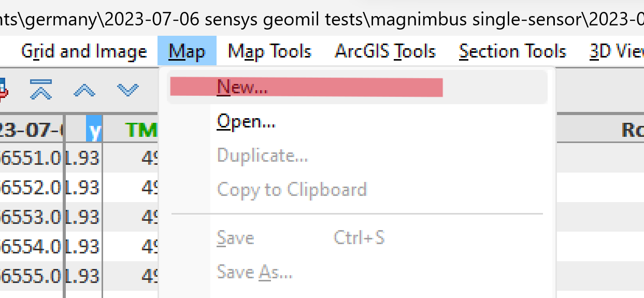Click the partially visible red toolbar icon
Viewport: 644px width, 298px height.
coord(3,90)
